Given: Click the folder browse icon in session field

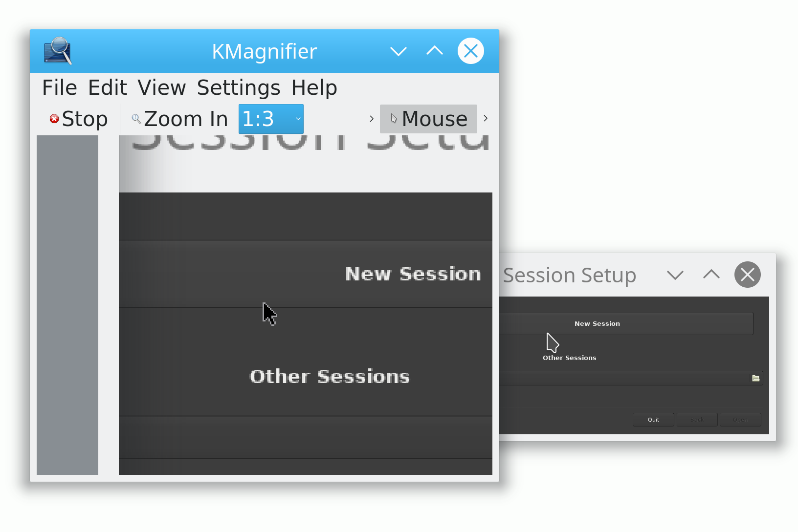Looking at the screenshot, I should point(755,378).
